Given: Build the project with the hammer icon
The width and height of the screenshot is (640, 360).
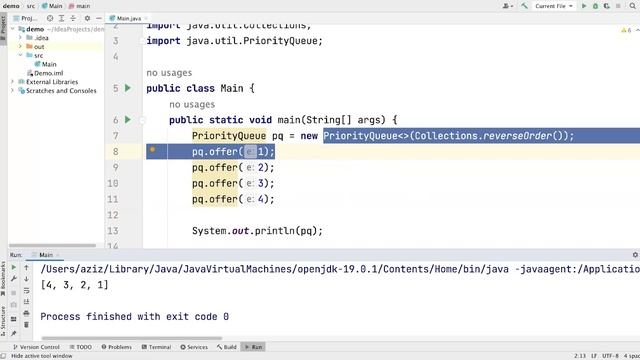Looking at the screenshot, I should pos(524,6).
